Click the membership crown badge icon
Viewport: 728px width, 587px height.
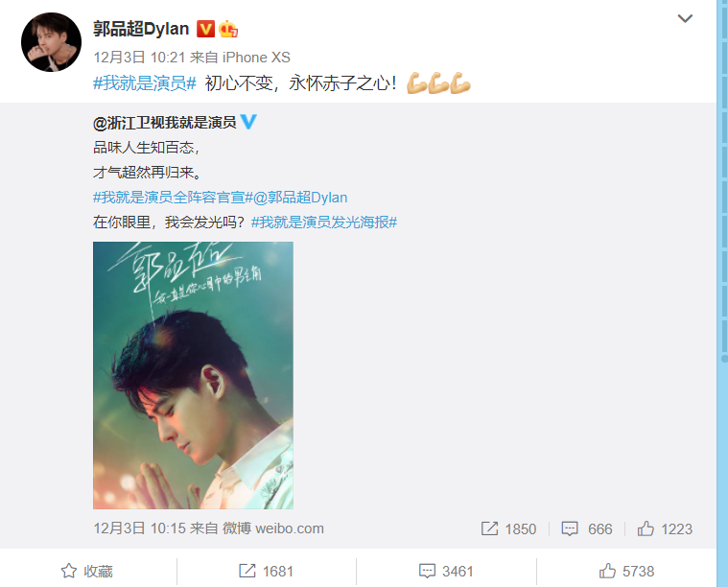(228, 29)
